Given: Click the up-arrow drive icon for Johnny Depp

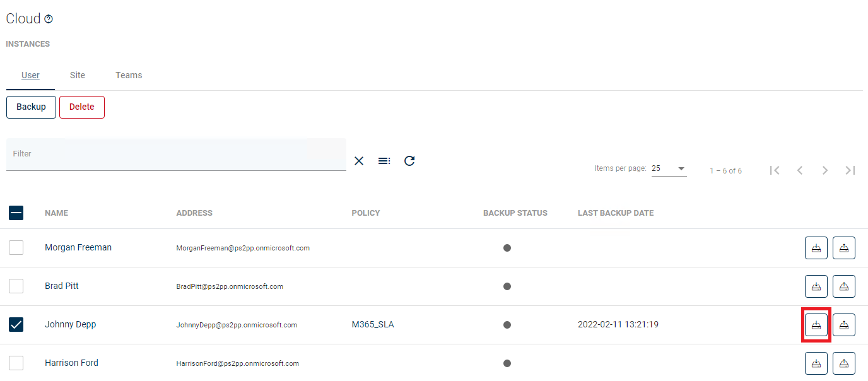Looking at the screenshot, I should point(843,325).
